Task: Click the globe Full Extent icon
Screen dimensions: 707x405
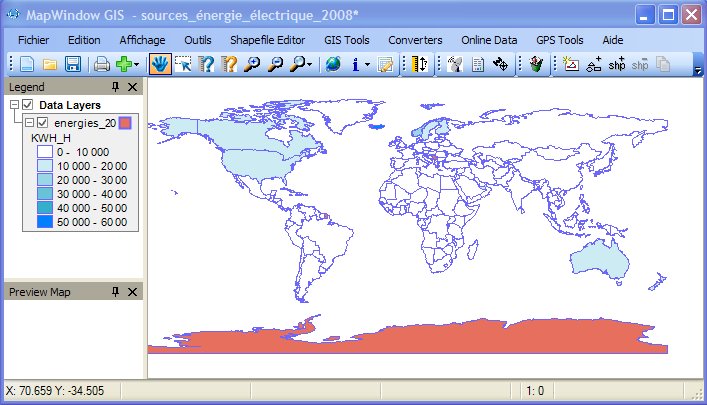Action: click(x=333, y=65)
